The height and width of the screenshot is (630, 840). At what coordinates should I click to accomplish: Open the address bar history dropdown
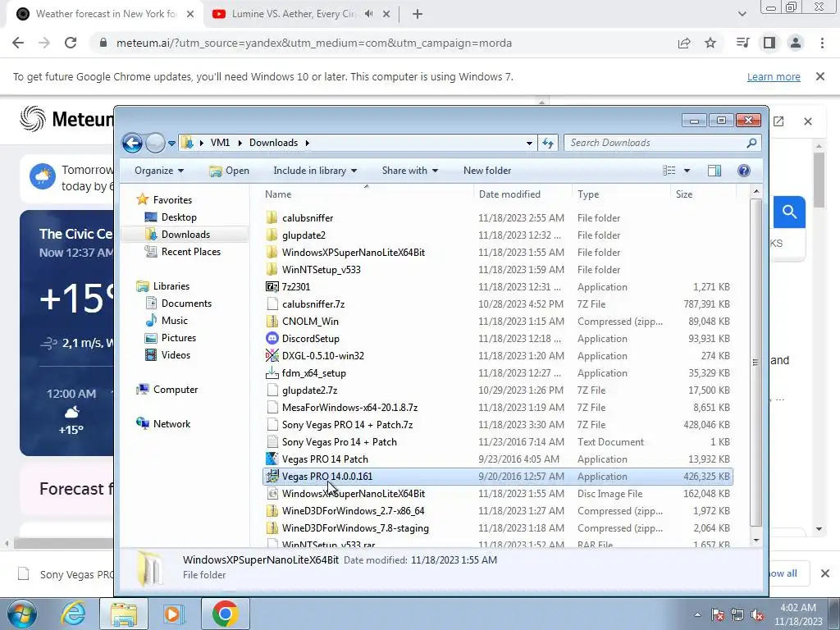529,143
